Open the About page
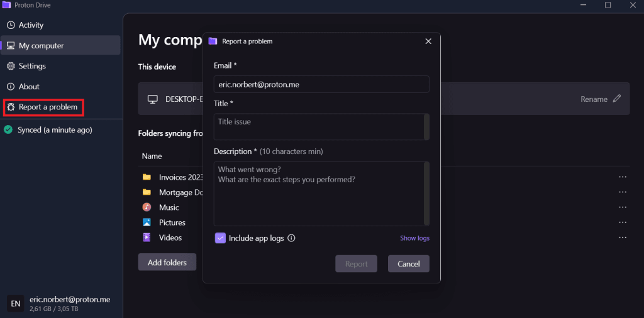644x318 pixels. click(61, 87)
